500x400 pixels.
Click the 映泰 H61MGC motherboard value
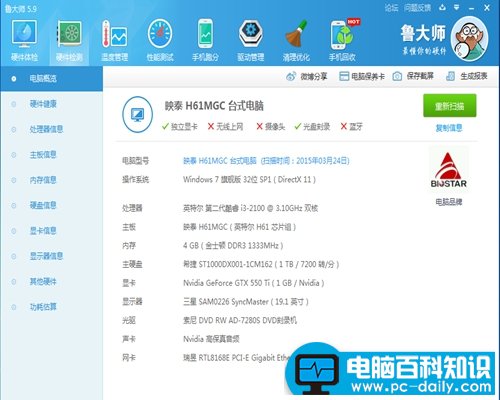(x=239, y=227)
